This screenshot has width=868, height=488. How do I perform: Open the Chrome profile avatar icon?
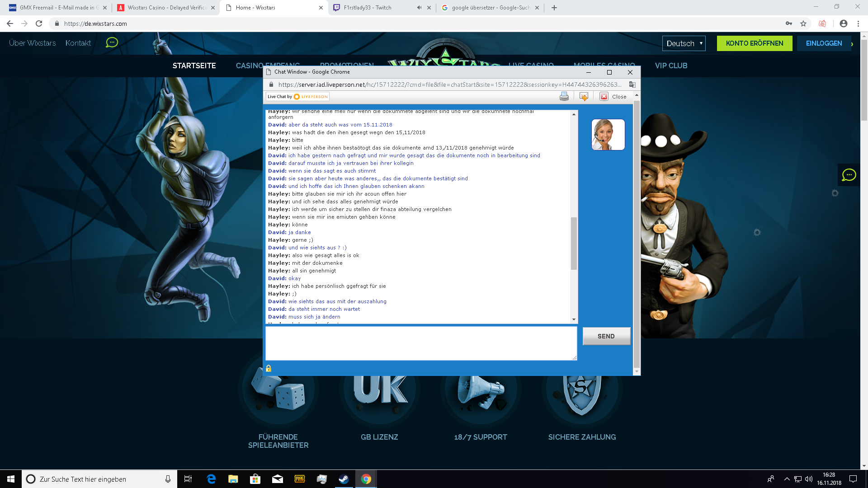(x=843, y=23)
